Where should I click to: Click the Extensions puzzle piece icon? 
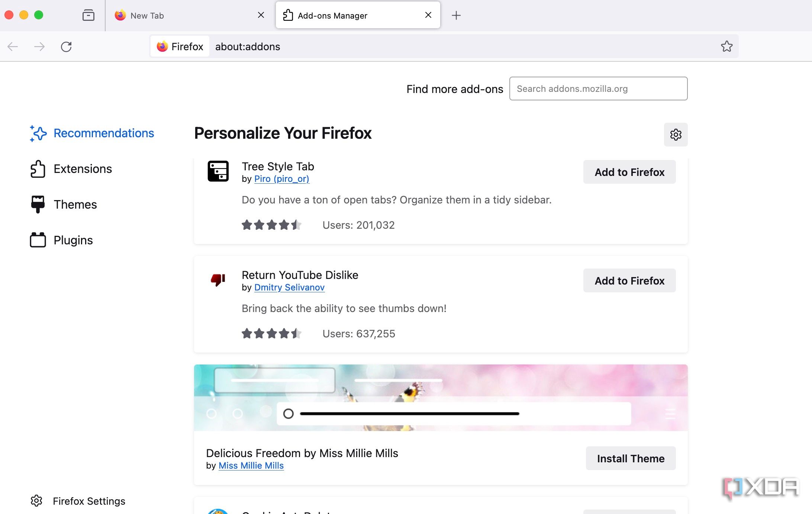[x=38, y=169]
